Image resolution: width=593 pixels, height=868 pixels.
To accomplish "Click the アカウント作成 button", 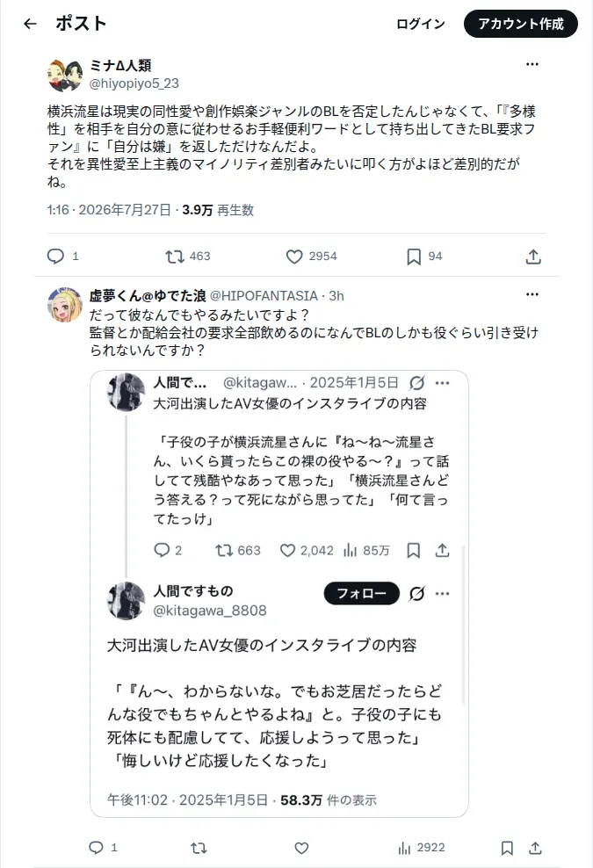I will click(520, 24).
